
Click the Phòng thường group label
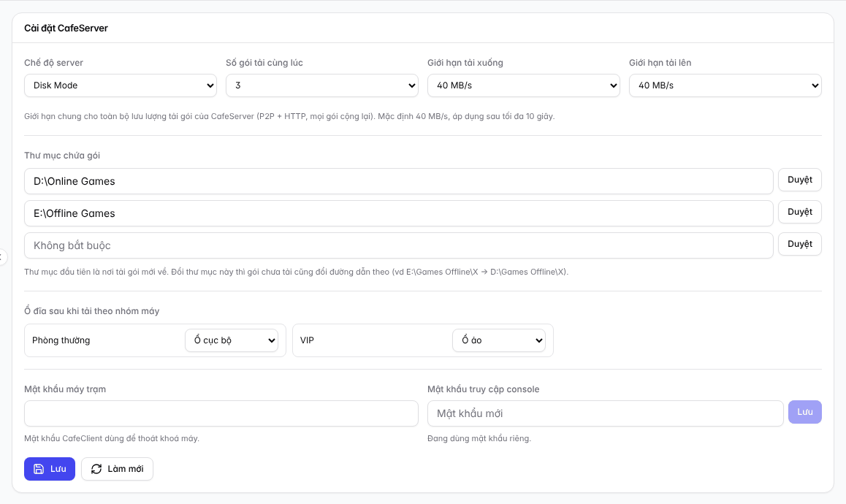coord(61,340)
